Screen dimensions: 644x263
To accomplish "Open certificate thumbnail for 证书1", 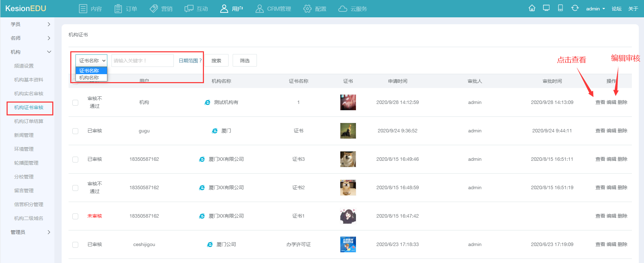I will tap(348, 216).
